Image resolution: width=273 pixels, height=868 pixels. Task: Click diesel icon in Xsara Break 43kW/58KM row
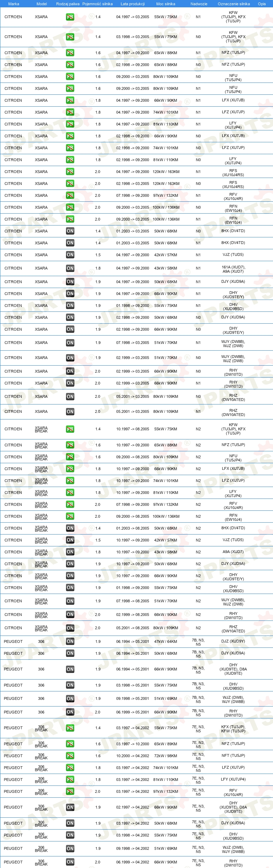pyautogui.click(x=70, y=552)
